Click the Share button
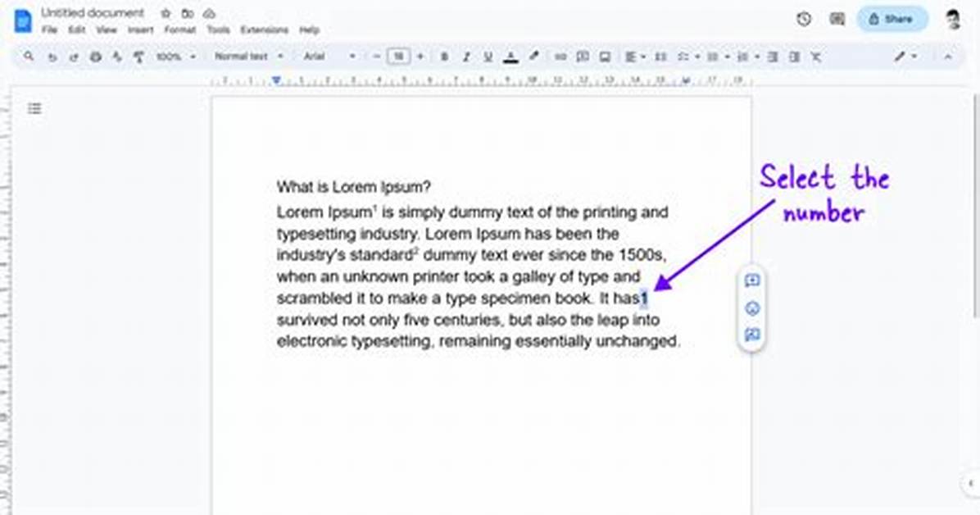980x515 pixels. tap(892, 19)
